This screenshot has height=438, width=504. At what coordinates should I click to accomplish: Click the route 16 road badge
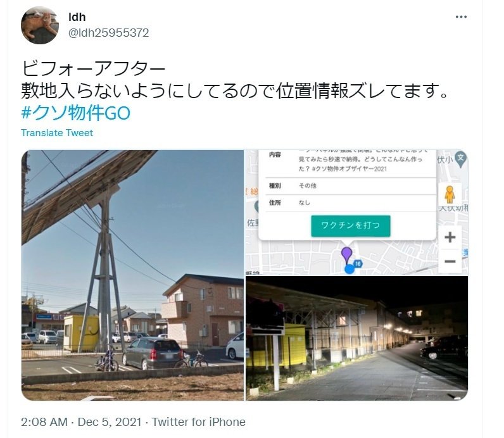click(358, 264)
